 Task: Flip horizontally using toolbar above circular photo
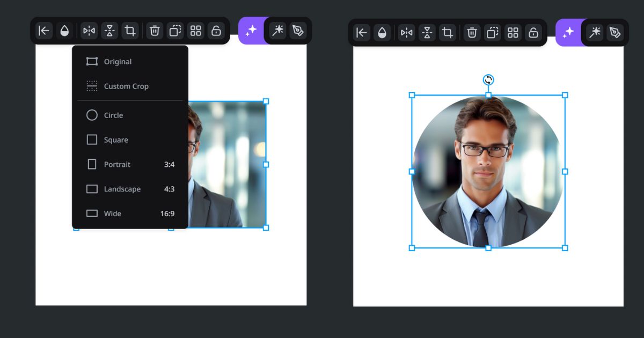coord(407,33)
